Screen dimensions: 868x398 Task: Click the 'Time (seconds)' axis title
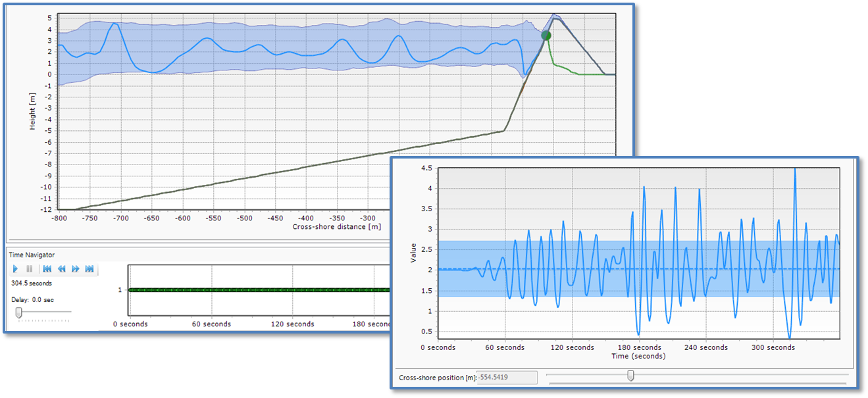tap(640, 356)
